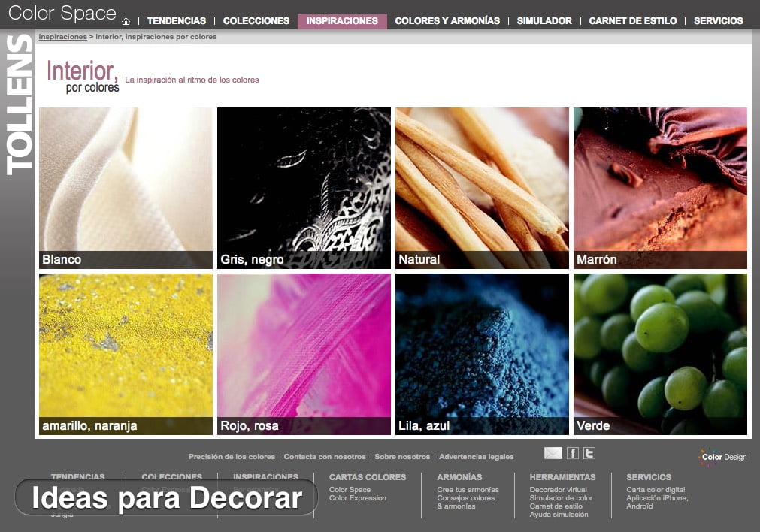Click Color Space under Cartas Colores
The height and width of the screenshot is (532, 760).
[350, 490]
